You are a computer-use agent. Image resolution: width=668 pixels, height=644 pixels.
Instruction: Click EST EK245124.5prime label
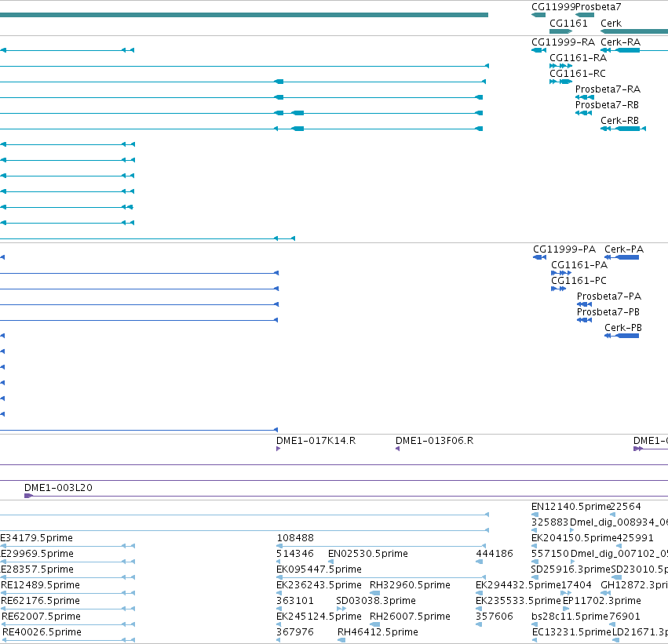[x=319, y=617]
